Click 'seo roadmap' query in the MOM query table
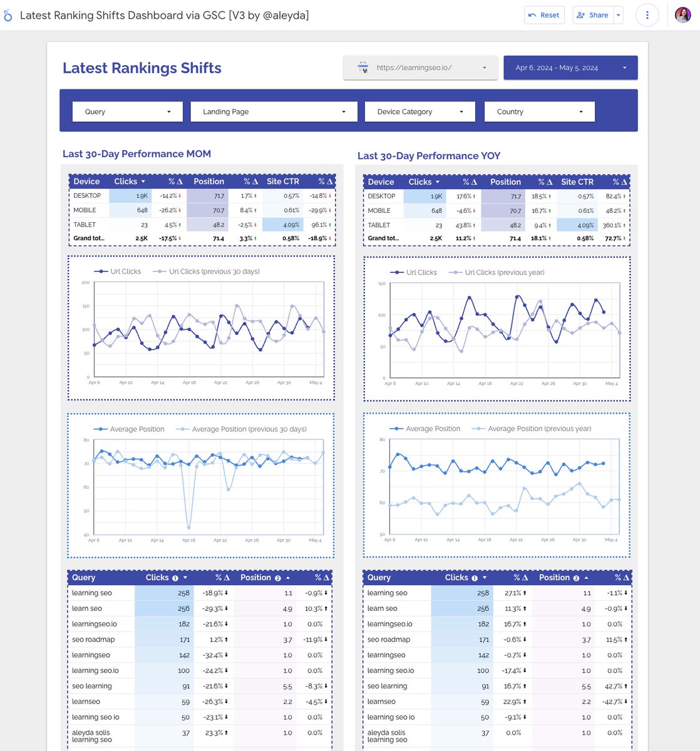Image resolution: width=700 pixels, height=751 pixels. 93,640
